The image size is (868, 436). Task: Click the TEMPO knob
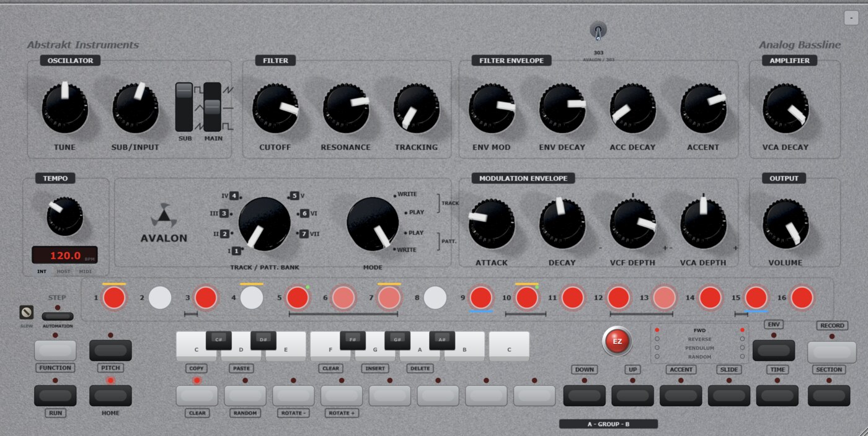(64, 216)
